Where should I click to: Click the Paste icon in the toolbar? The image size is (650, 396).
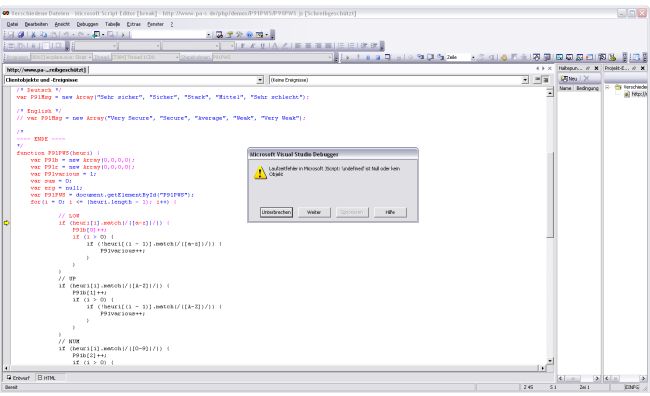(x=54, y=35)
